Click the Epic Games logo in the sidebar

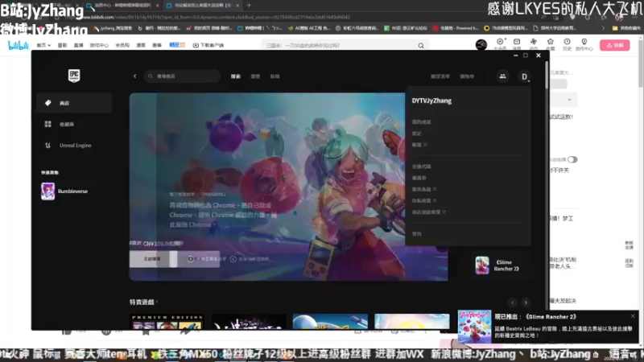[x=74, y=76]
